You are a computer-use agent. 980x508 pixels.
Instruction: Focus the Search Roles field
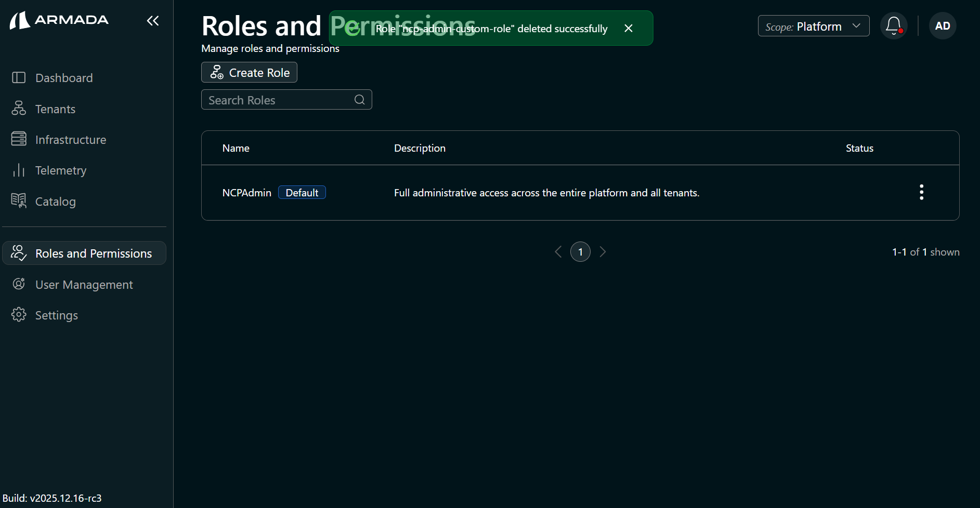pos(278,100)
